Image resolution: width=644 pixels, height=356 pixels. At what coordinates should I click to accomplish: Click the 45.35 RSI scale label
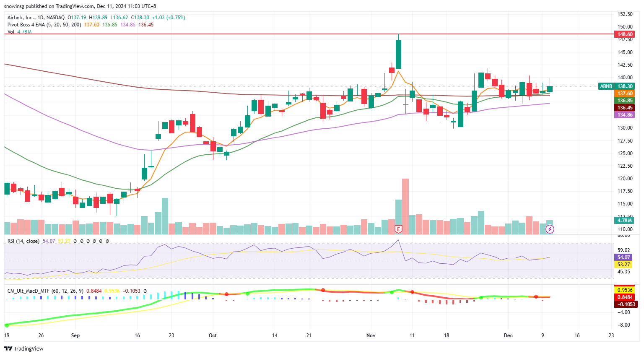[x=624, y=272]
